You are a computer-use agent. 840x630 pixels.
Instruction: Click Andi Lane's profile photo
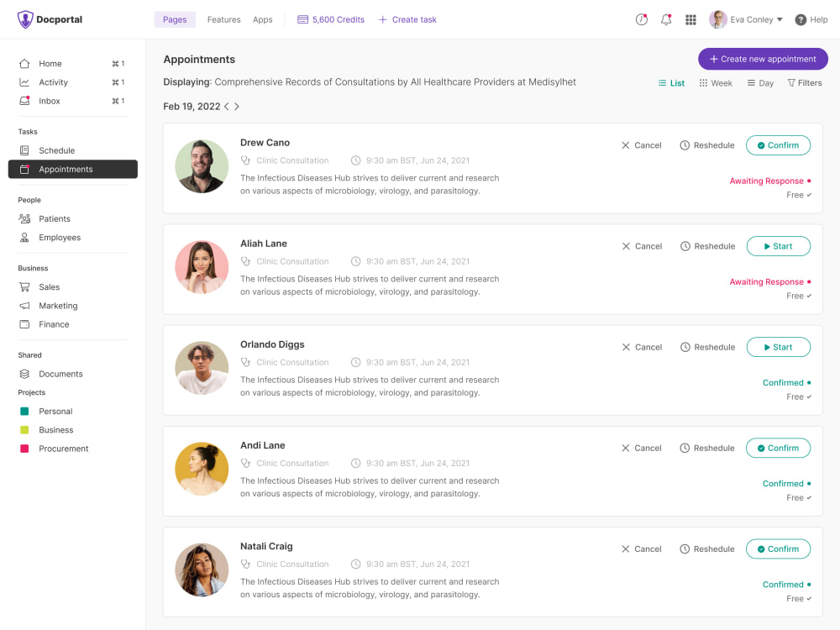[202, 470]
